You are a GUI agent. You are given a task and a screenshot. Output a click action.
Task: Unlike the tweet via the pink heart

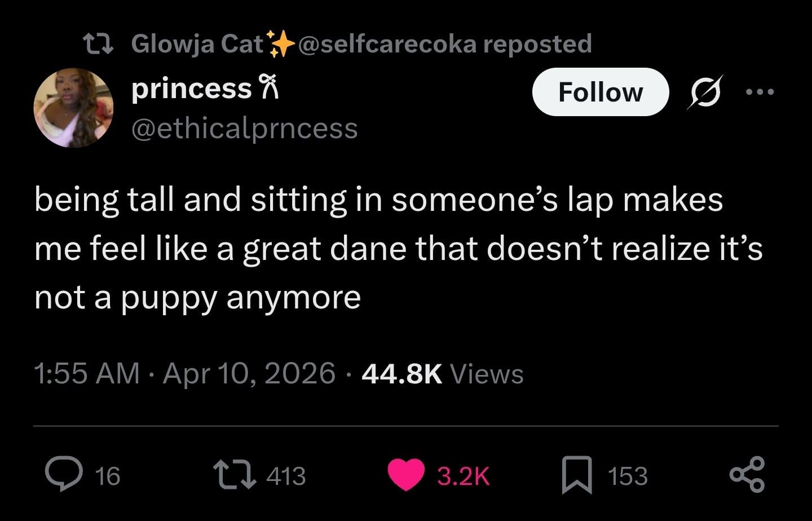406,475
